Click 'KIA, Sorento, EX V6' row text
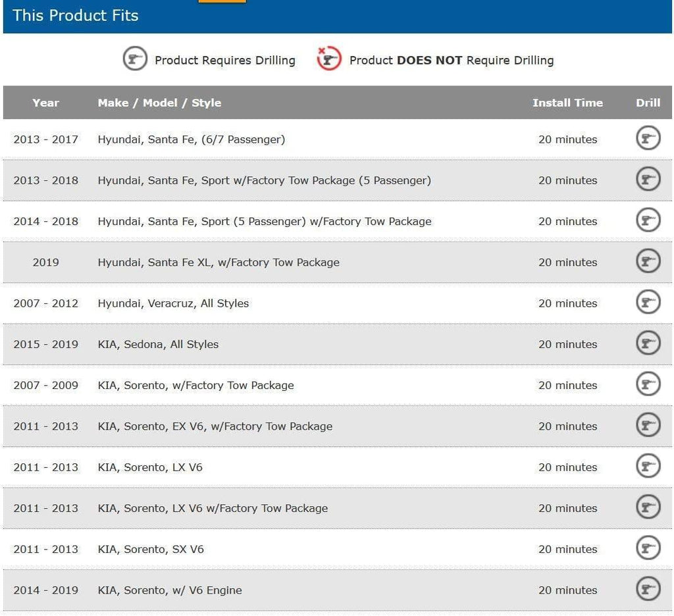The width and height of the screenshot is (674, 616). click(x=215, y=426)
